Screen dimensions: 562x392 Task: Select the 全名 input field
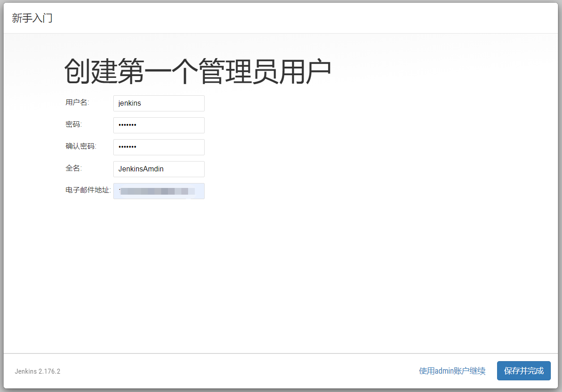[x=159, y=169]
